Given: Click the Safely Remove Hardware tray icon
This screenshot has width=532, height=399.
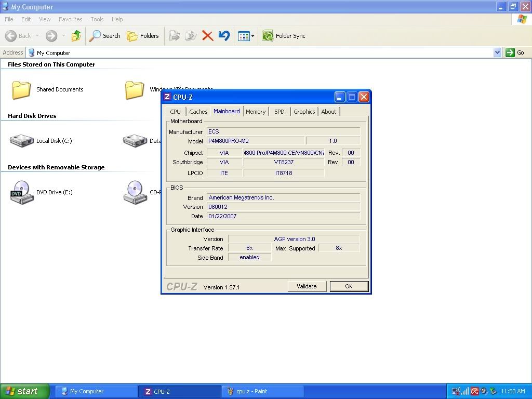Looking at the screenshot, I should tap(493, 392).
